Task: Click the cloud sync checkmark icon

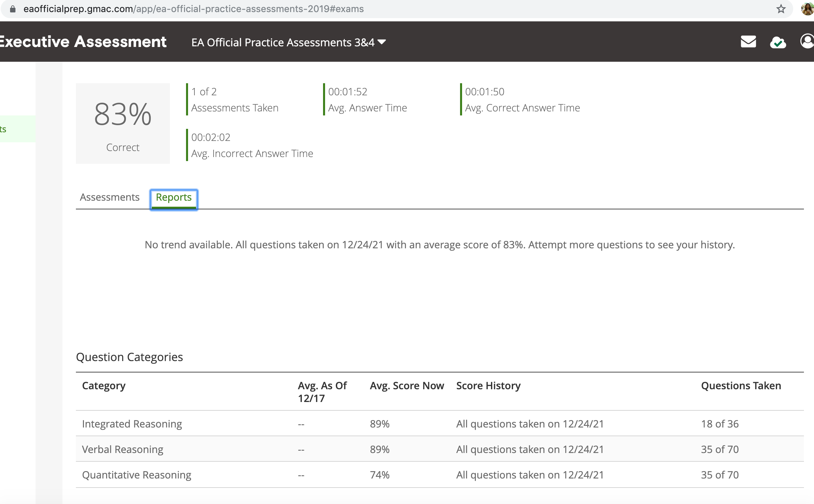Action: click(x=778, y=42)
